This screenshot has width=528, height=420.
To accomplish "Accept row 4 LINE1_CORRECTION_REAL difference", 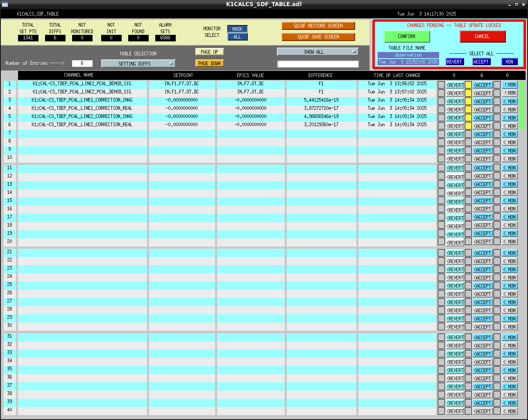I will click(483, 110).
